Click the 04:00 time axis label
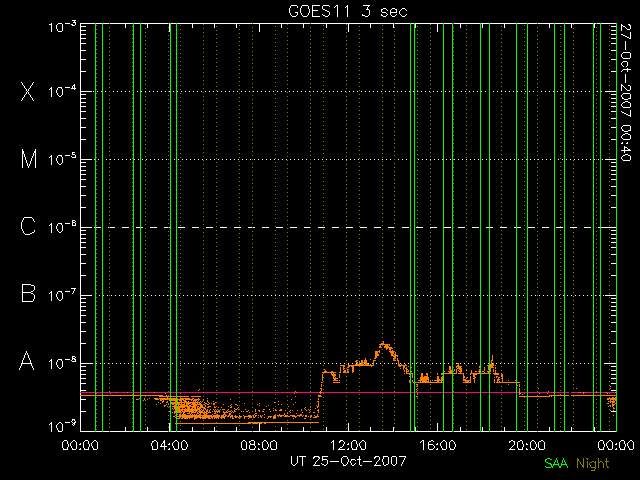This screenshot has height=480, width=640. point(169,445)
